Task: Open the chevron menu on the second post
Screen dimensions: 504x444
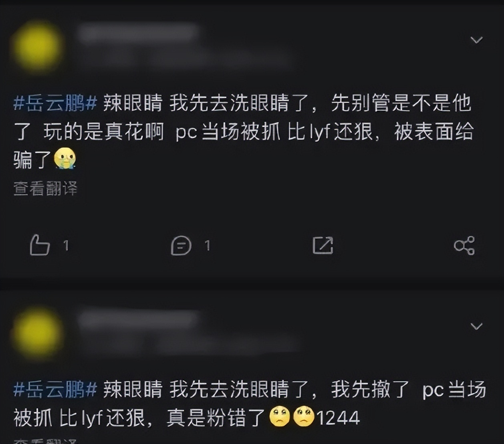Action: [x=476, y=326]
